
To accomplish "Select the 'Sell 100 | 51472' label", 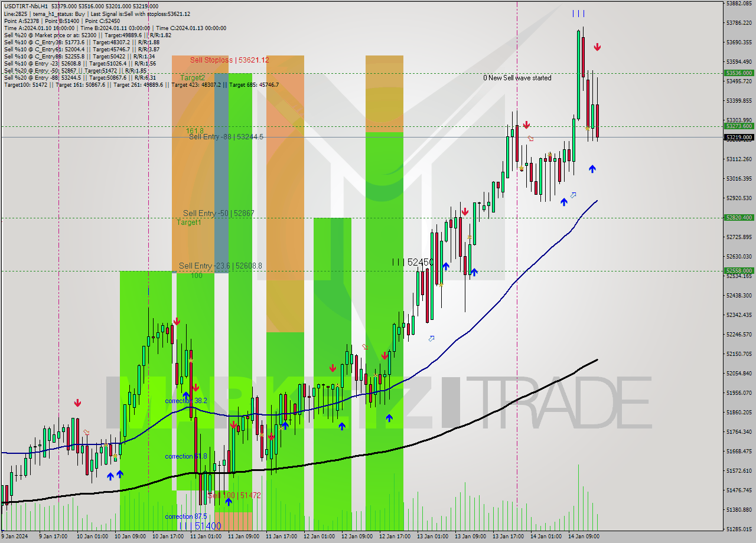I will click(234, 495).
